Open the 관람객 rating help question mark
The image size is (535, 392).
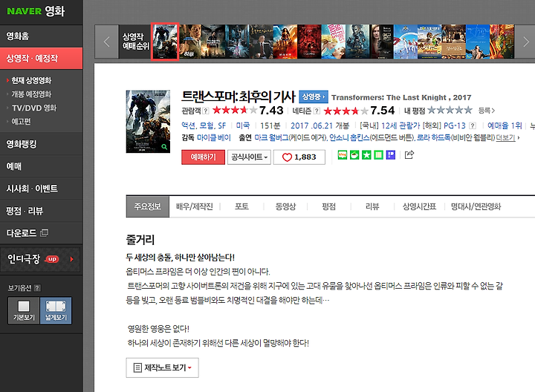click(206, 111)
